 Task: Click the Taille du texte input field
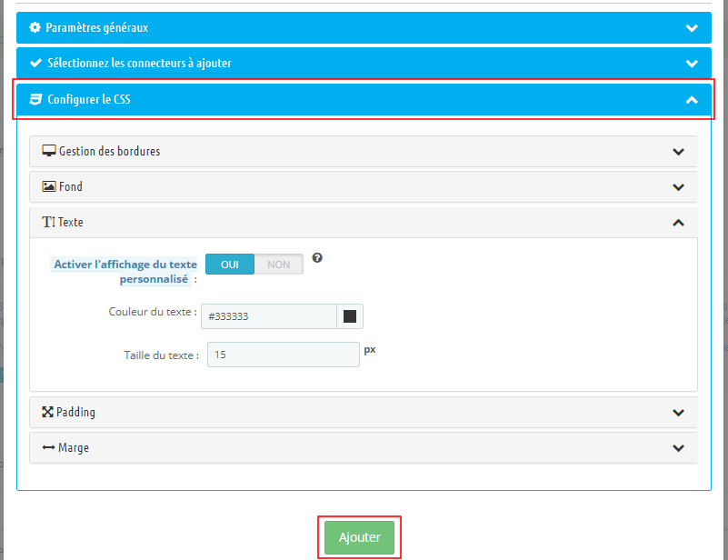[284, 355]
